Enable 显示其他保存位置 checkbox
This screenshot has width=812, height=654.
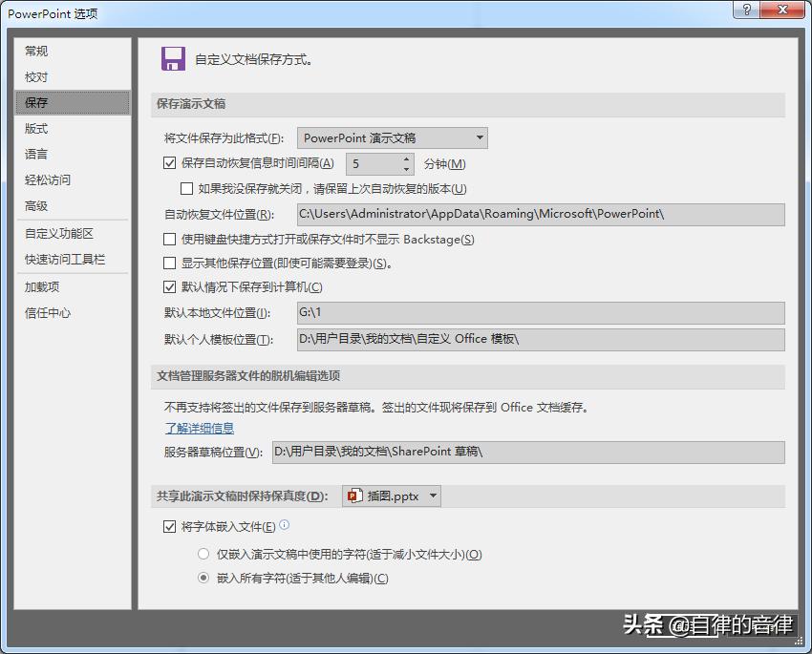point(169,263)
